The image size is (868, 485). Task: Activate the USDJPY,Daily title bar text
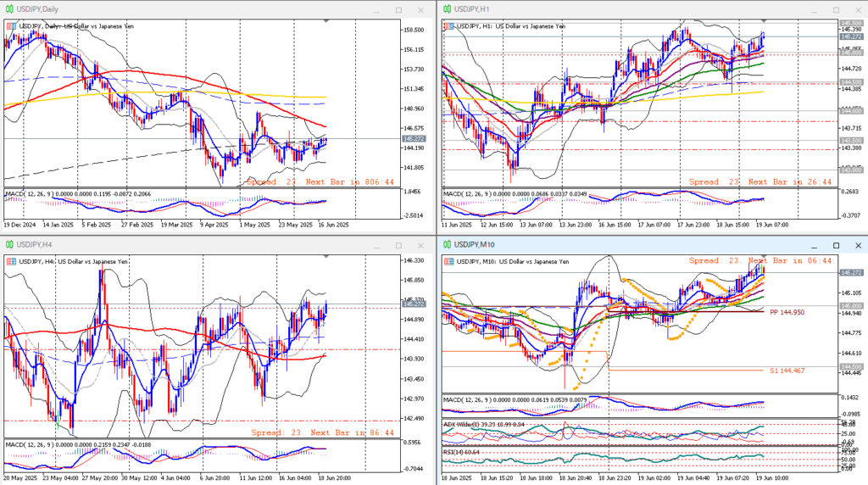click(37, 9)
